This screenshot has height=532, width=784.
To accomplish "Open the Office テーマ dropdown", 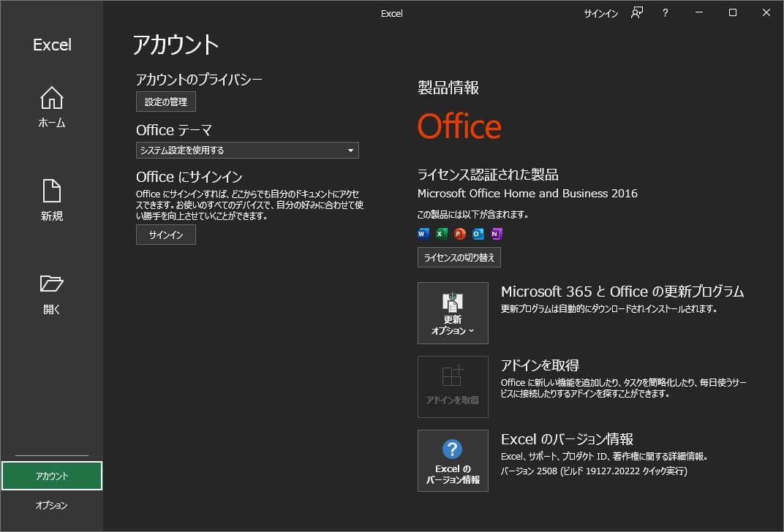I will (x=247, y=150).
